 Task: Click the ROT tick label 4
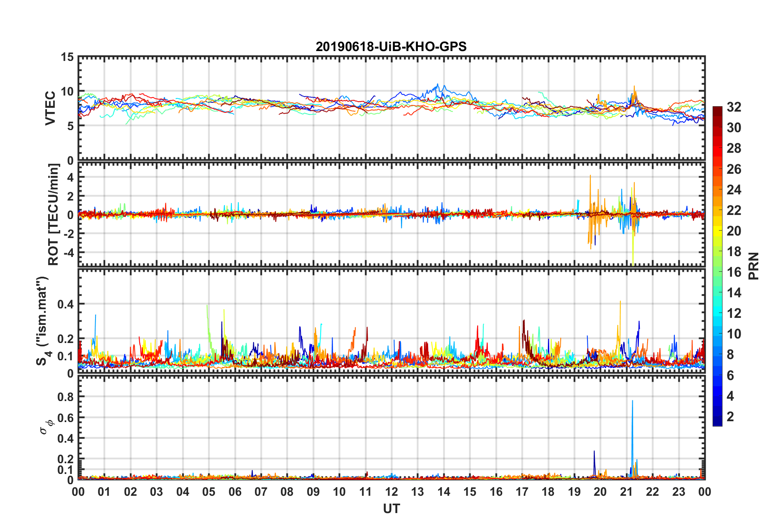coord(71,177)
